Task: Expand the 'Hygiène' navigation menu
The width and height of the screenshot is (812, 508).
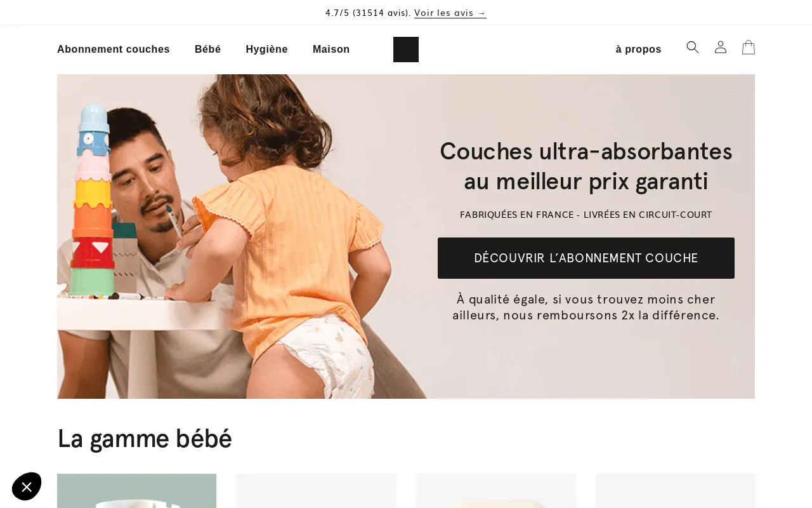Action: 266,50
